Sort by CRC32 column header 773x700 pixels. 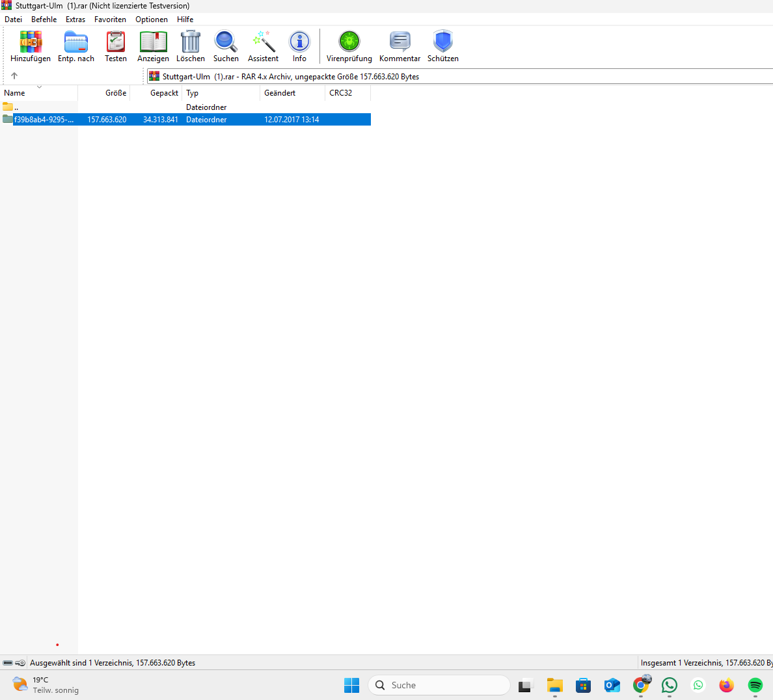[x=347, y=92]
